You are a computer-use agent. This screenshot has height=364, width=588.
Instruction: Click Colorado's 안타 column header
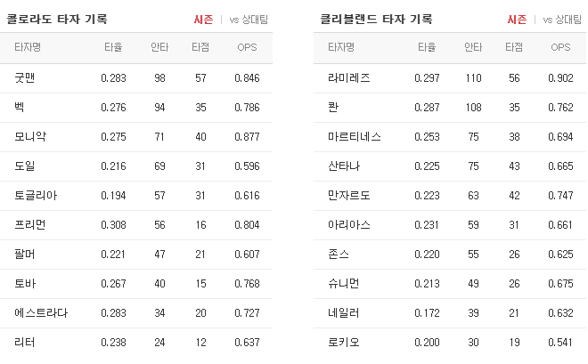click(159, 47)
